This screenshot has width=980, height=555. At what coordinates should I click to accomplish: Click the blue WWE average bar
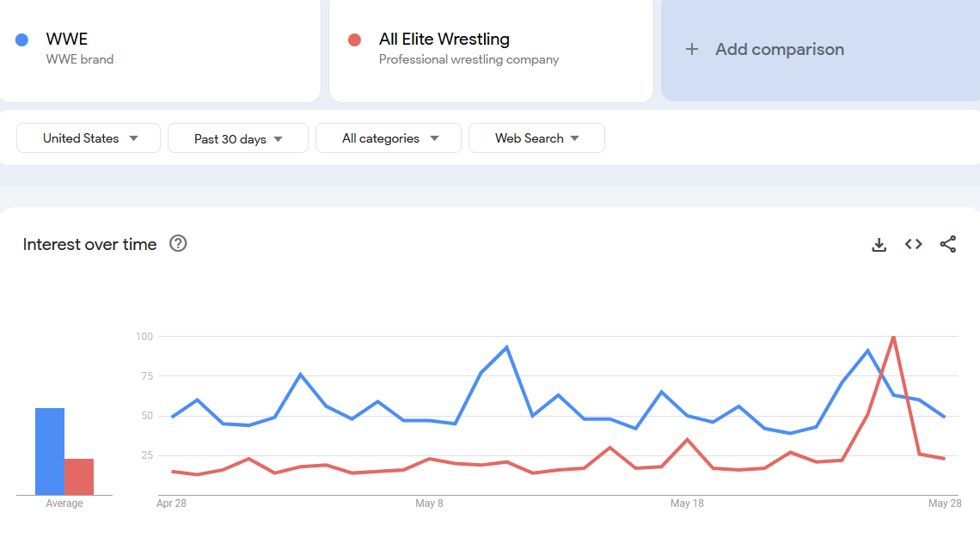[50, 451]
